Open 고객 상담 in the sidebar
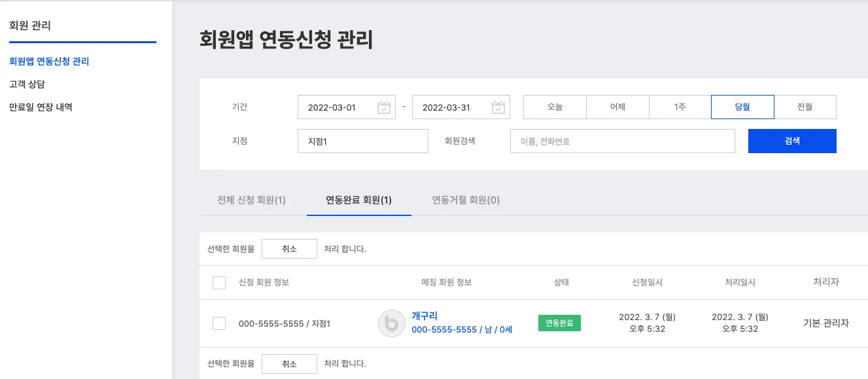The width and height of the screenshot is (868, 379). click(x=27, y=84)
